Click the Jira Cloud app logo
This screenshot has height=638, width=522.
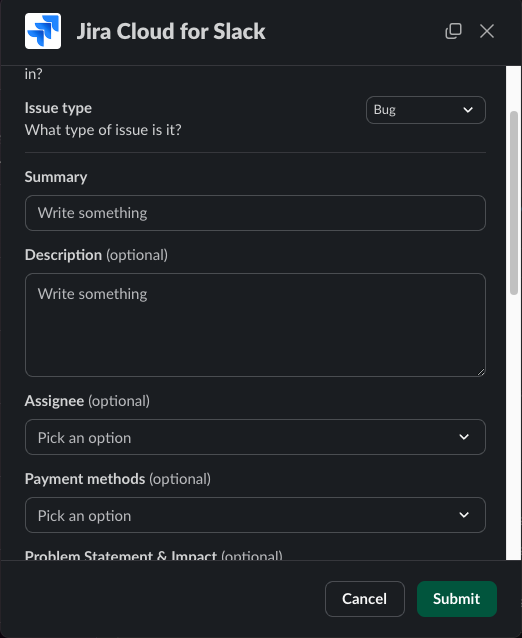tap(43, 31)
